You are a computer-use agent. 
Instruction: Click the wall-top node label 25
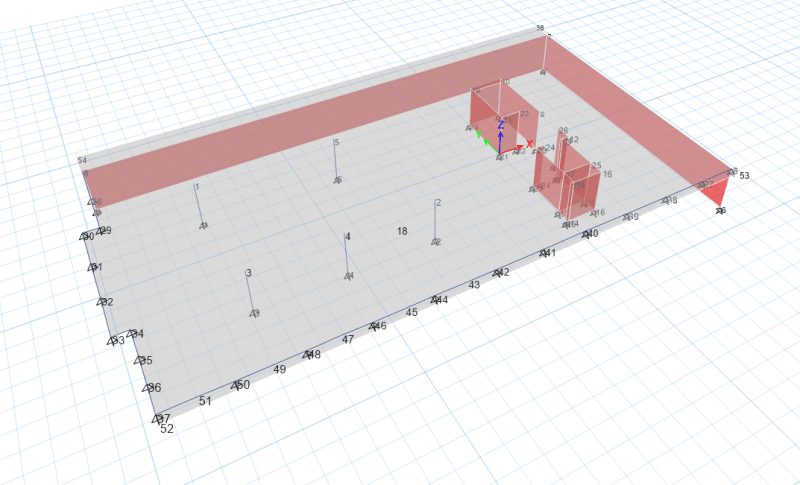click(x=596, y=166)
